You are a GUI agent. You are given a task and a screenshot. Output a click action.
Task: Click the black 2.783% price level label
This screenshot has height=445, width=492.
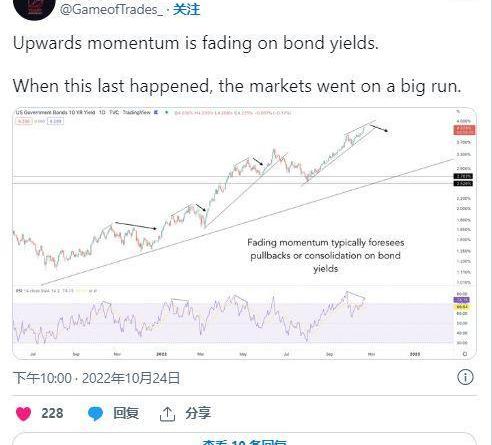pos(463,176)
